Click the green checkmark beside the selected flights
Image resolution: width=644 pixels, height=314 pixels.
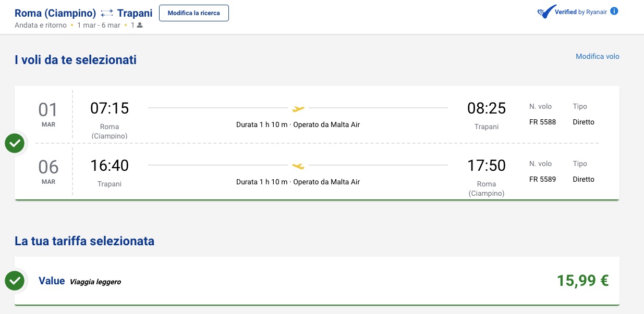15,143
